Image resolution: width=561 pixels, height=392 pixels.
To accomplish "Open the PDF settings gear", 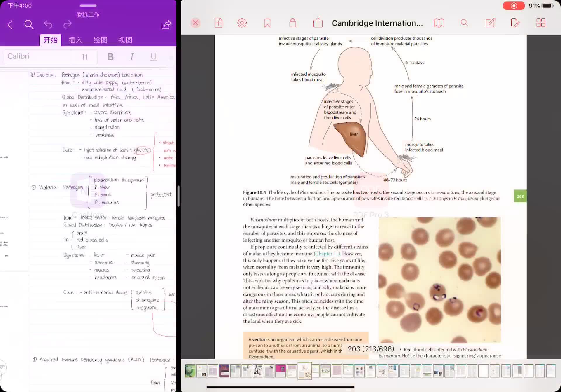I will [x=242, y=23].
